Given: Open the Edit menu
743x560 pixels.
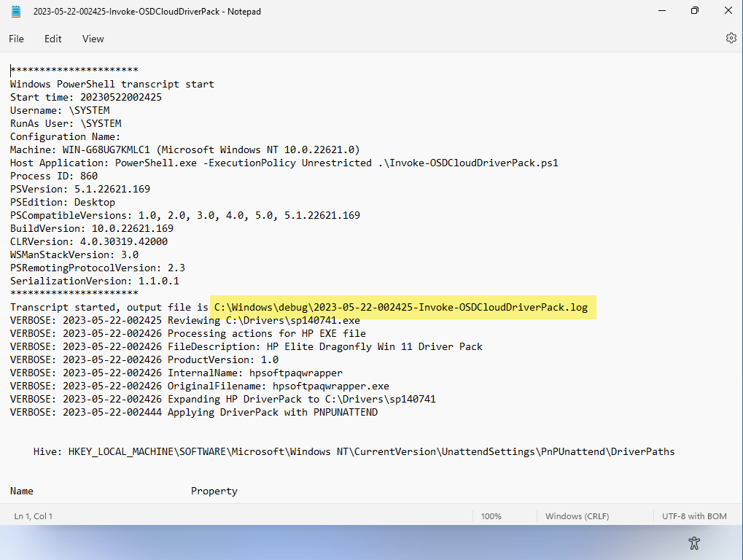Looking at the screenshot, I should click(52, 39).
